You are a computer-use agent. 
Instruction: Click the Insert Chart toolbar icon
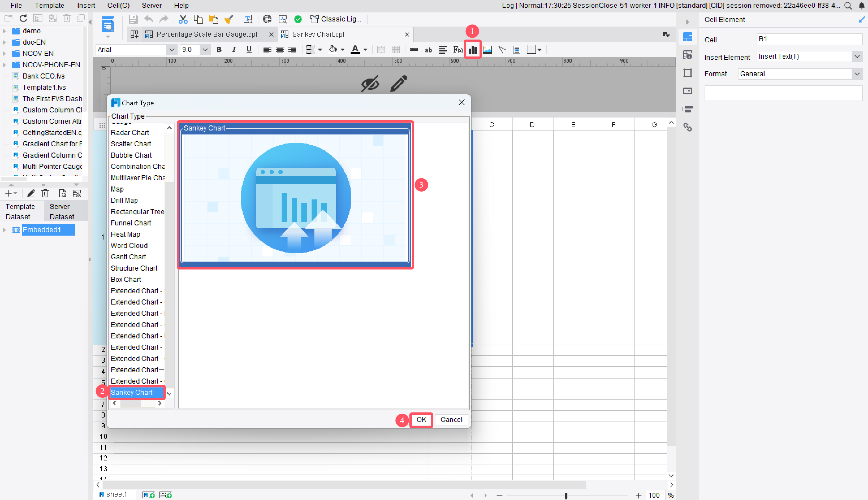coord(472,50)
